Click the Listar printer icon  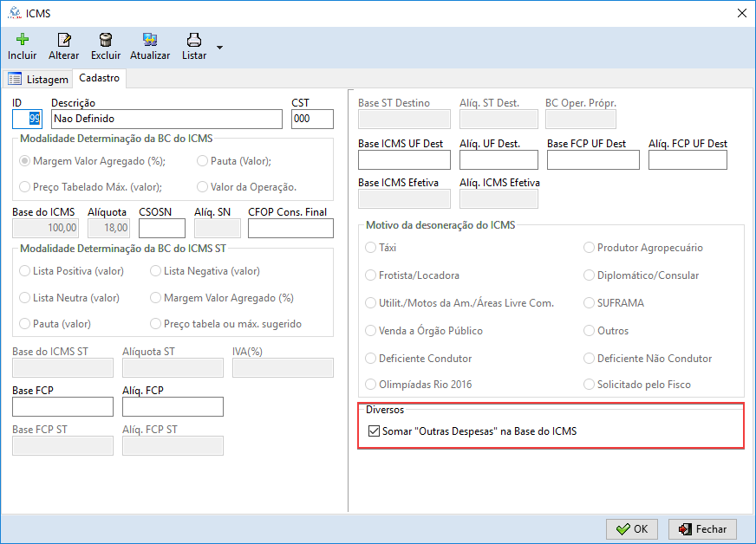[x=194, y=40]
